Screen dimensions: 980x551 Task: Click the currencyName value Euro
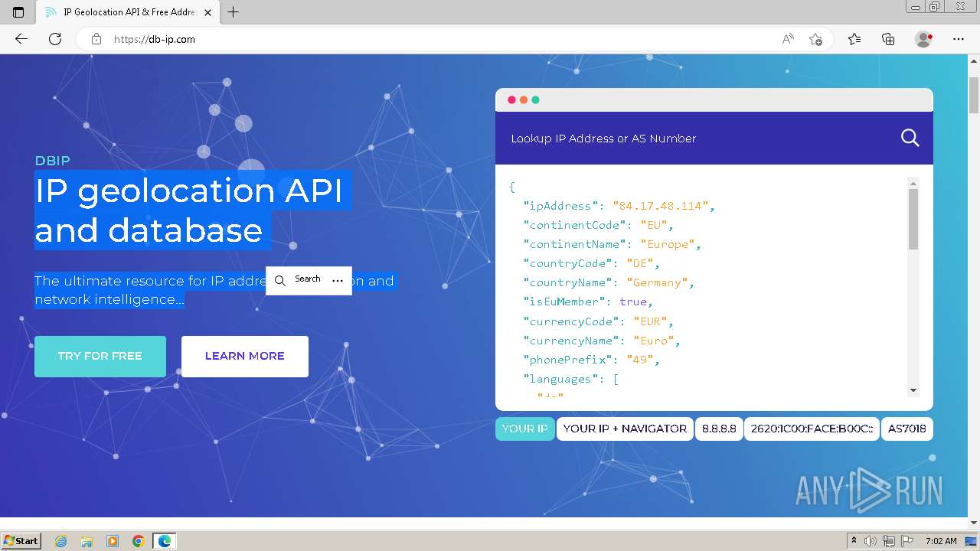(x=654, y=341)
